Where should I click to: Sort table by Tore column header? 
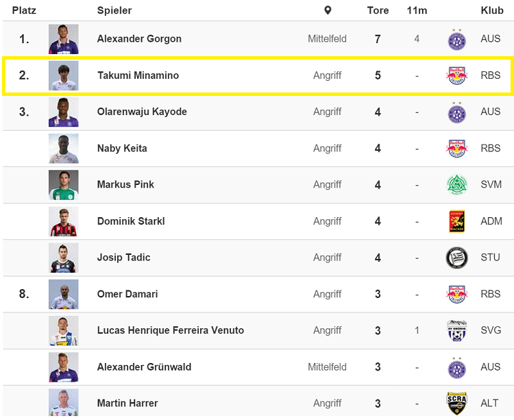[378, 10]
